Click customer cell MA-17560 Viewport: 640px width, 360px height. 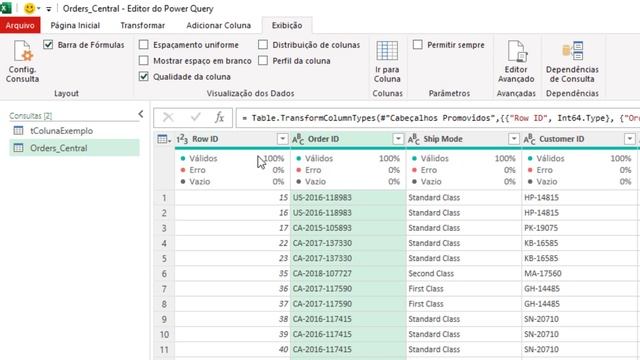point(580,273)
